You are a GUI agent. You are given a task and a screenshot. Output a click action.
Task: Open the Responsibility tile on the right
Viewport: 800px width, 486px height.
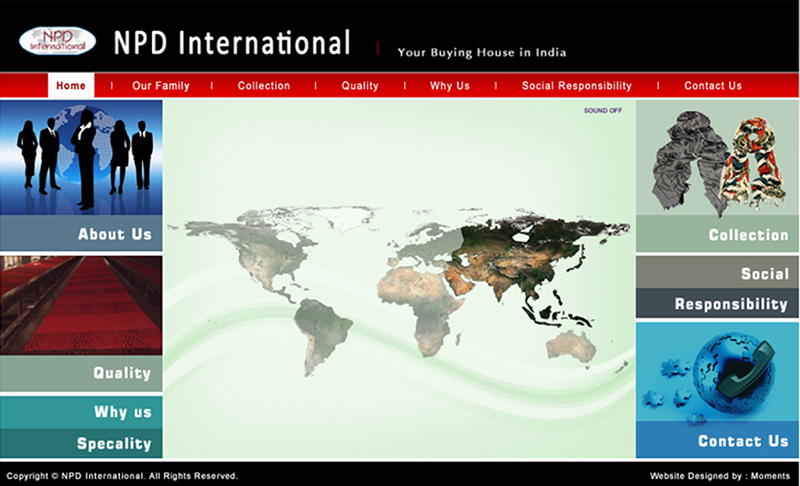point(717,303)
